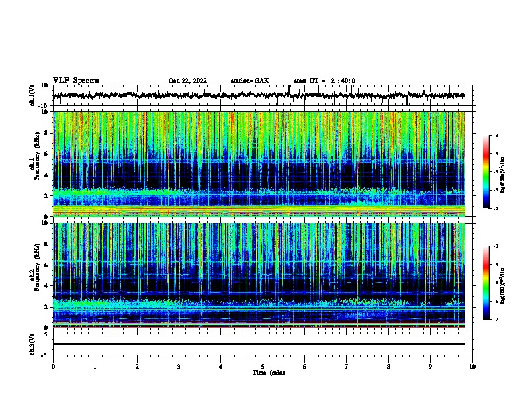Click the '-7' label on ch.2 colorbar
Image resolution: width=532 pixels, height=411 pixels.
pyautogui.click(x=495, y=319)
